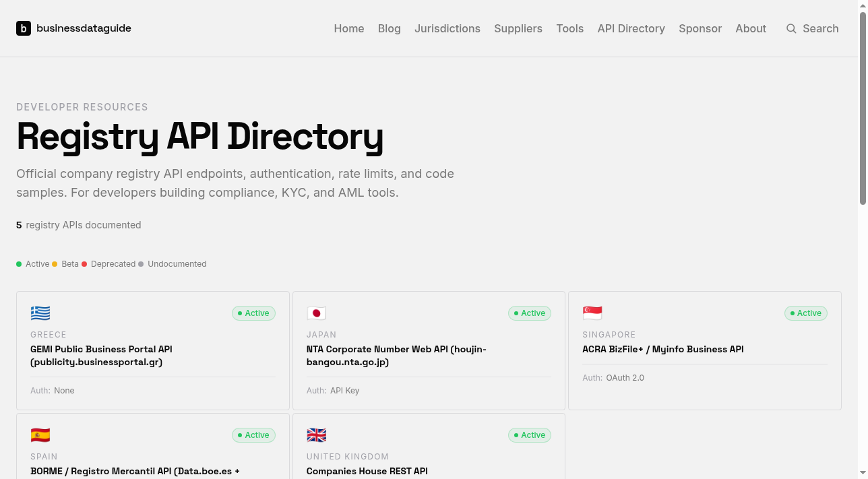Click Active badge on United Kingdom card

pos(530,435)
